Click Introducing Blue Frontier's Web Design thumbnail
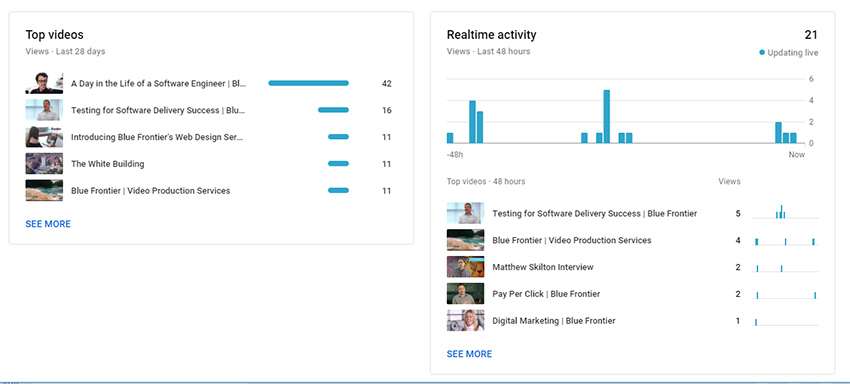The width and height of the screenshot is (850, 384). 44,137
